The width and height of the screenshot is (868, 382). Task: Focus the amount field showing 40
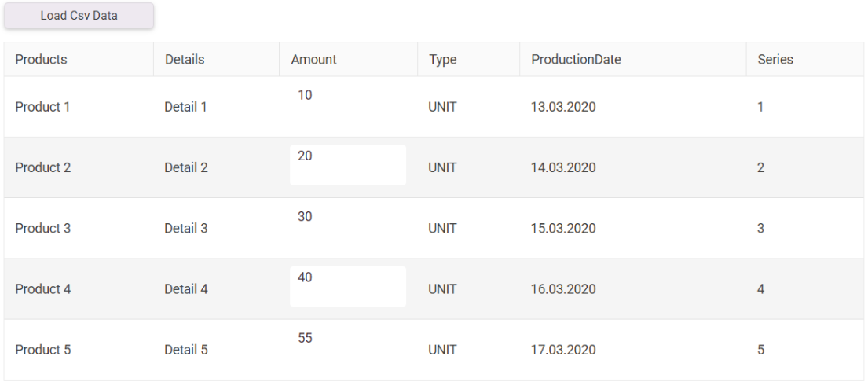348,287
